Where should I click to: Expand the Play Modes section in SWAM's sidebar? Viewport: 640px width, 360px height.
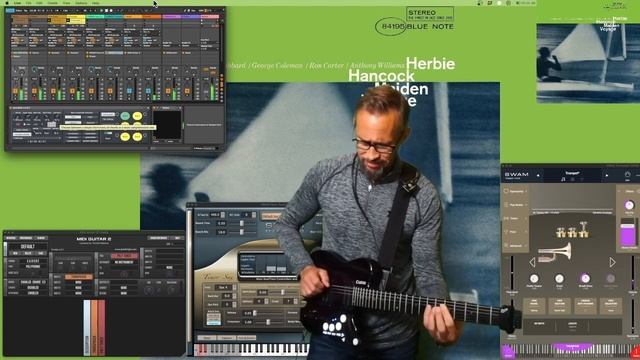(516, 205)
